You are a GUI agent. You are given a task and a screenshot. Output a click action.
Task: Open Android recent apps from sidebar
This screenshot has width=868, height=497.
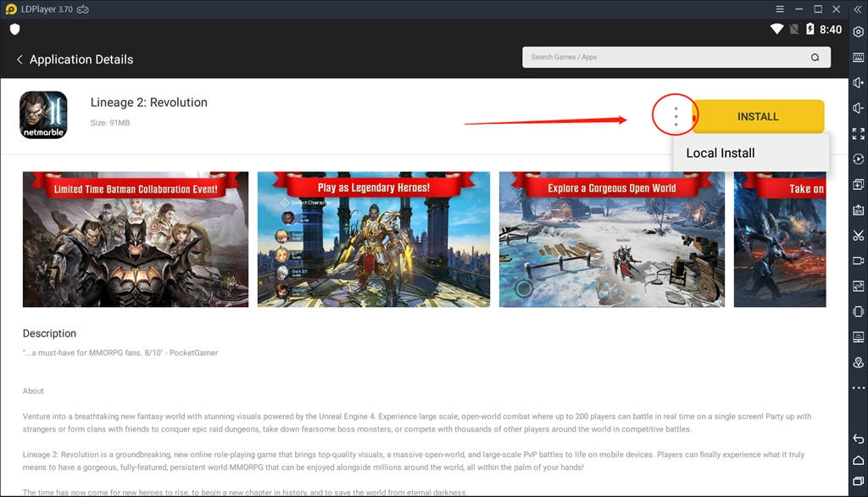pos(858,482)
